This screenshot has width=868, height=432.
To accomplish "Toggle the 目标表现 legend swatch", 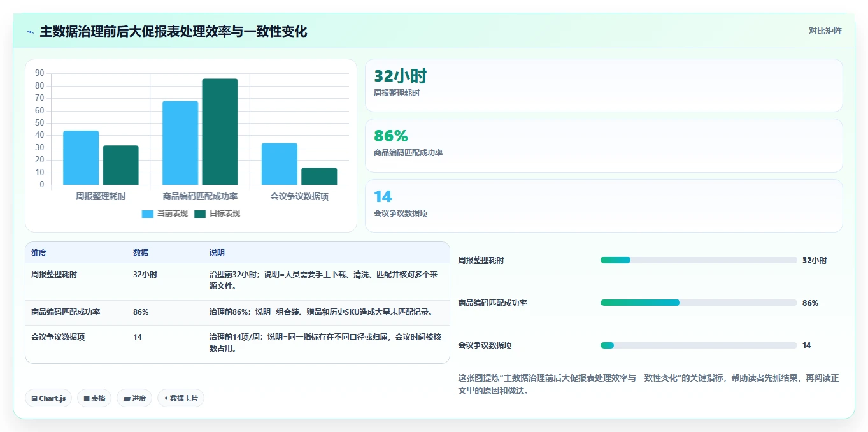I will (x=200, y=214).
